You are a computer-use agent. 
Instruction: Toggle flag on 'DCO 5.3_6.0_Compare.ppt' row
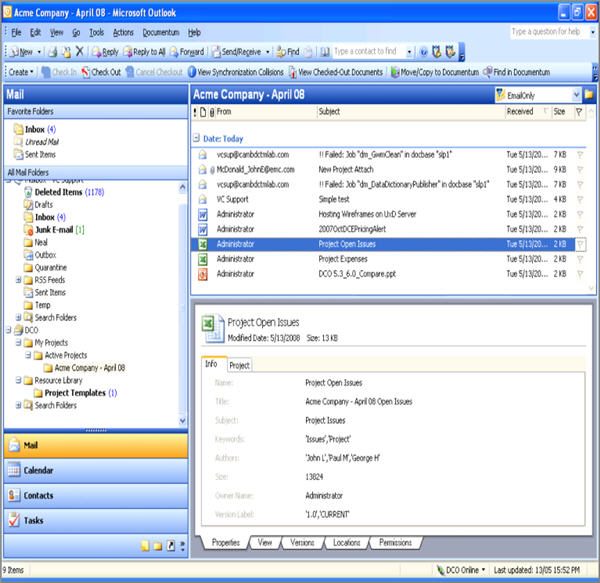click(580, 274)
